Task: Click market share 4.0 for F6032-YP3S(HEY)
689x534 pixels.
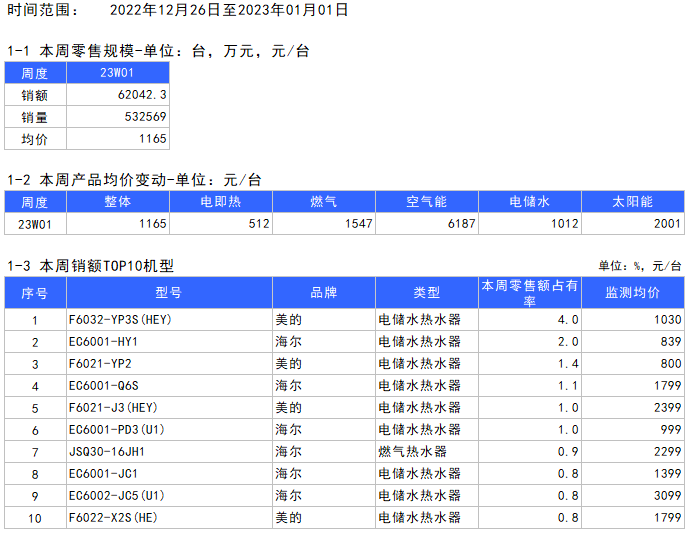Action: [568, 320]
